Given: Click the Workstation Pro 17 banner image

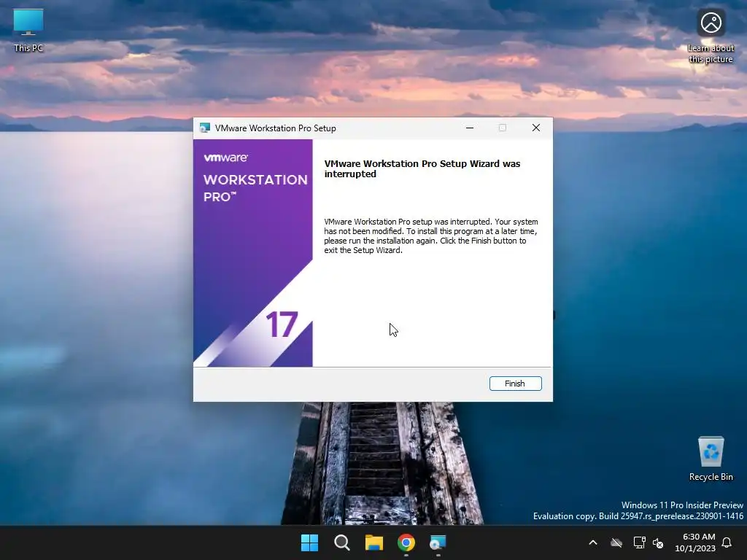Looking at the screenshot, I should pos(253,253).
